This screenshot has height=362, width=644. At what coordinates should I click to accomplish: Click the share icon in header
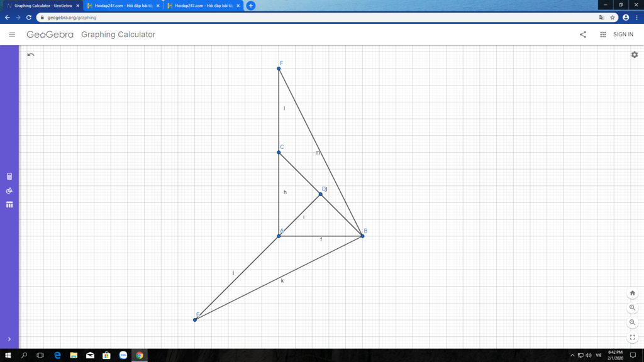pos(583,35)
